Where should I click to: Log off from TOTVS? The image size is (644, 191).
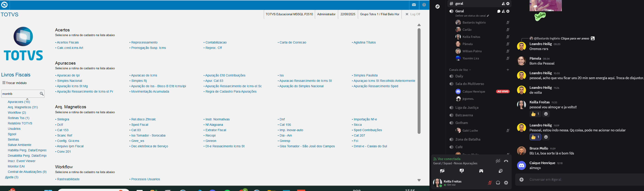(413, 14)
